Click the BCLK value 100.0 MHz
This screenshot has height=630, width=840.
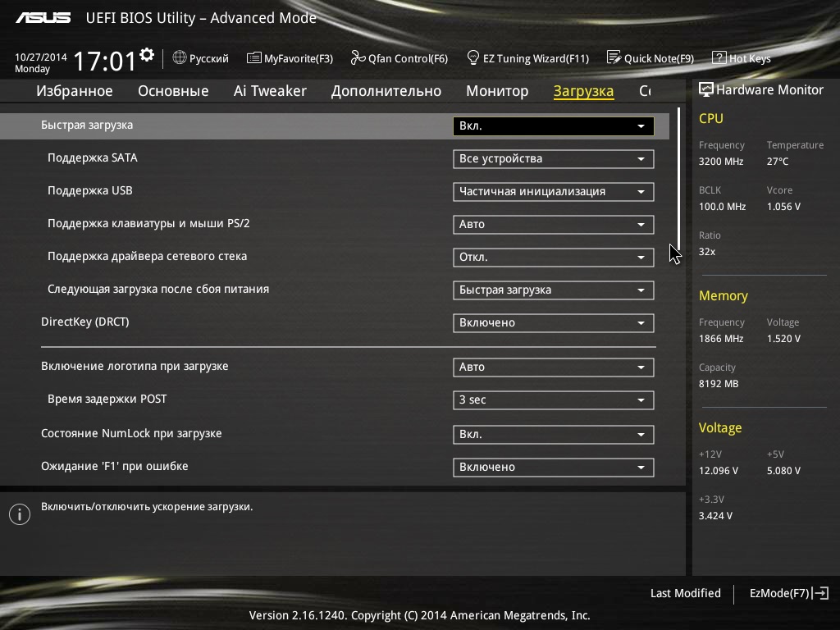coord(722,206)
